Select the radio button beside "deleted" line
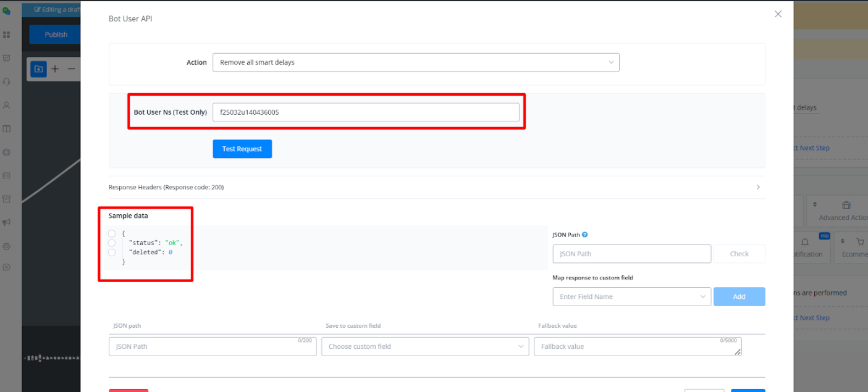 (x=112, y=252)
